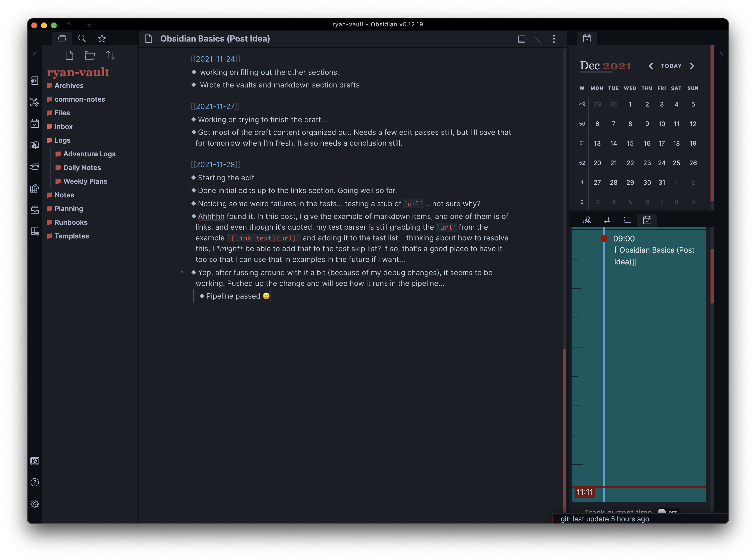The height and width of the screenshot is (560, 756).
Task: Collapse the left sidebar with the chevron
Action: 34,55
